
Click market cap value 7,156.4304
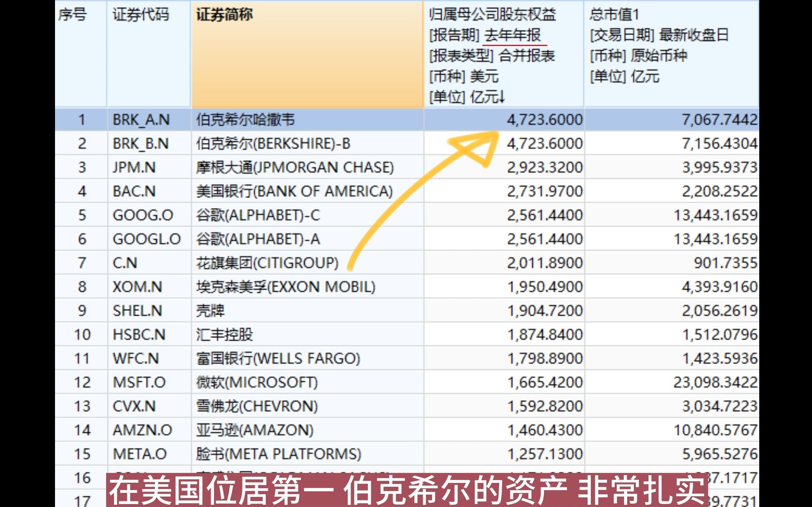(720, 144)
